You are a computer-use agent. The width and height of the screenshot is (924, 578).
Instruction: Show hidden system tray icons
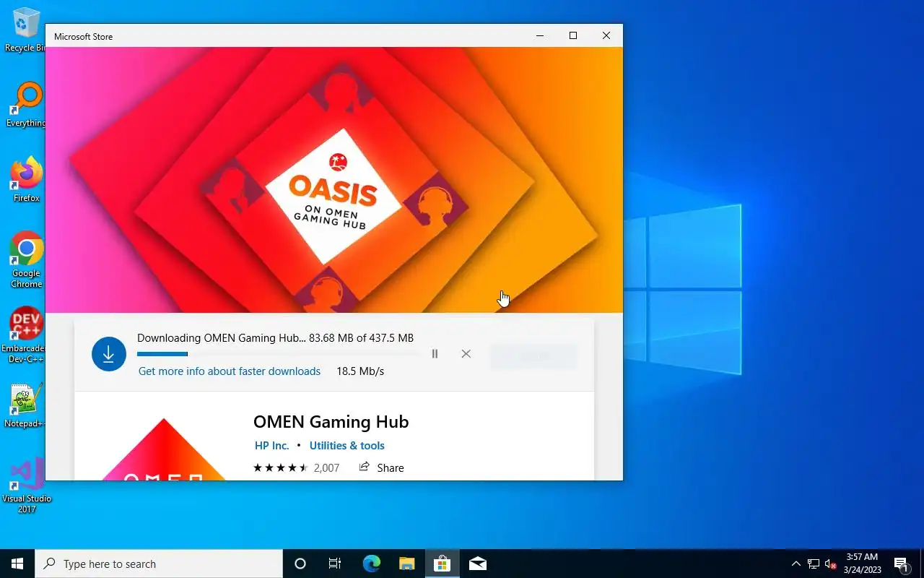click(x=796, y=564)
